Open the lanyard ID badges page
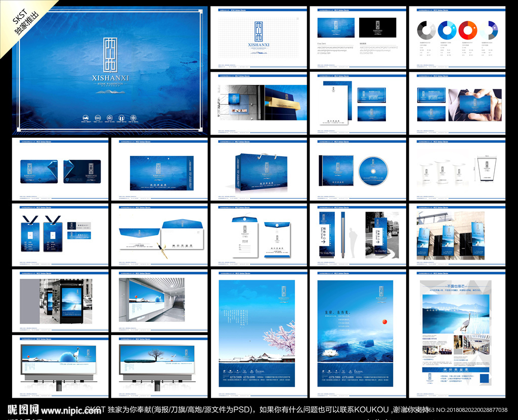Image resolution: width=518 pixels, height=420 pixels. 60,235
